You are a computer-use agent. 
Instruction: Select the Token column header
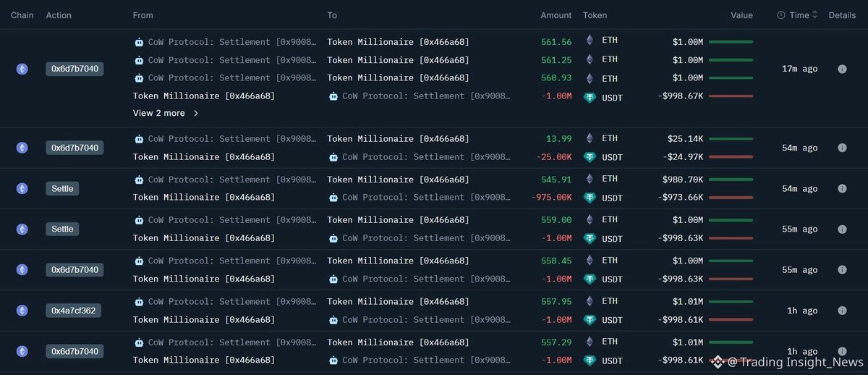click(595, 15)
